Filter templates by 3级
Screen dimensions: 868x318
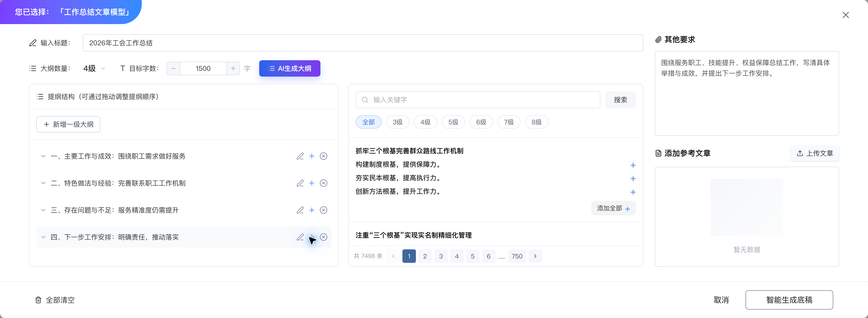coord(398,122)
